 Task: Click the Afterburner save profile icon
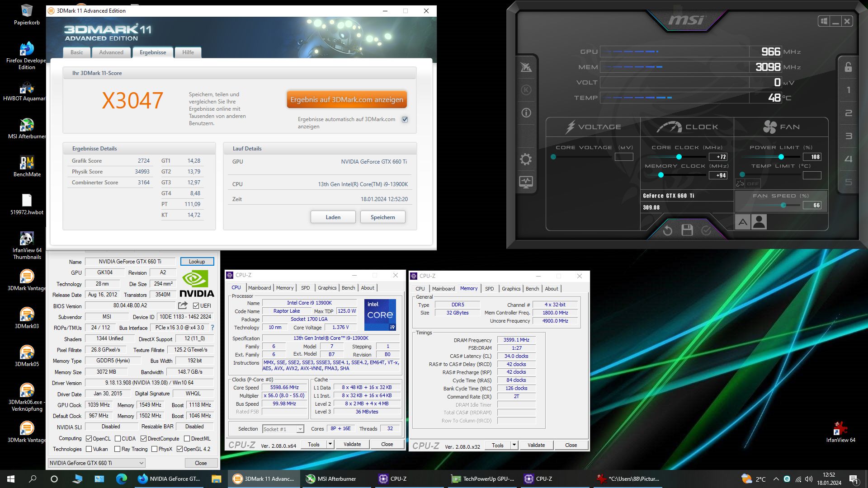click(687, 230)
